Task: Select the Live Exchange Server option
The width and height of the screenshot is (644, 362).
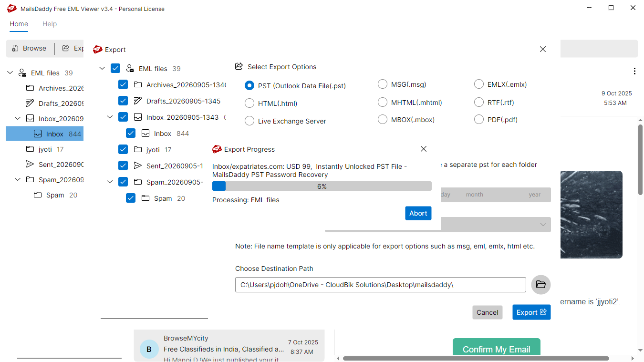Action: (x=249, y=121)
